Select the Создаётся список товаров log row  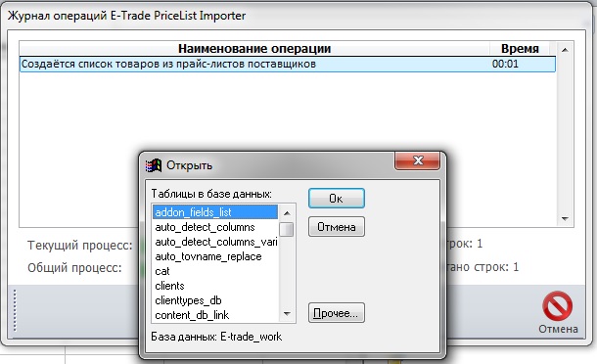point(288,64)
